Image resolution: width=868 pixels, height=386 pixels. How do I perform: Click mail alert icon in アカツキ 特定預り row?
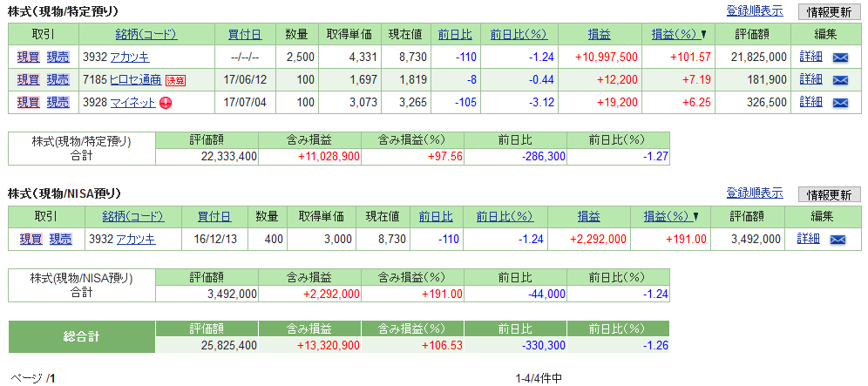coord(840,57)
